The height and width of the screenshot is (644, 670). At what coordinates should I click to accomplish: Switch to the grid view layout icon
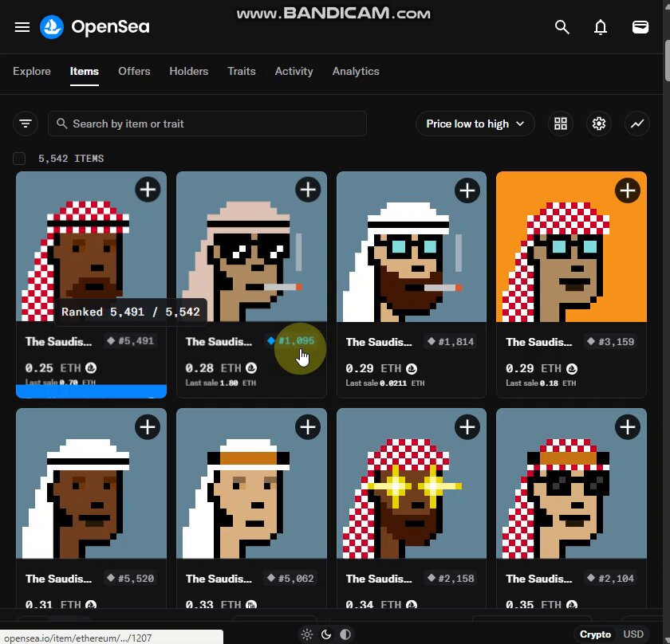click(x=560, y=124)
